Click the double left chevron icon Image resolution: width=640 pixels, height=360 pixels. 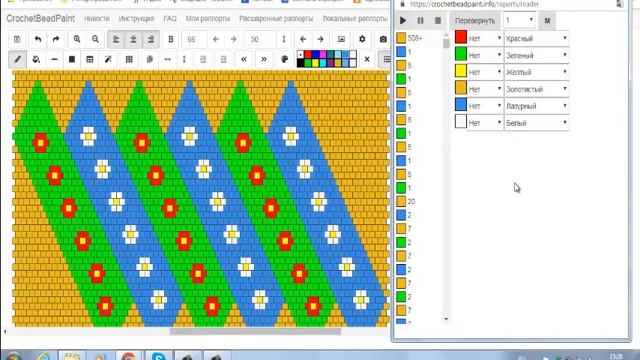click(244, 59)
